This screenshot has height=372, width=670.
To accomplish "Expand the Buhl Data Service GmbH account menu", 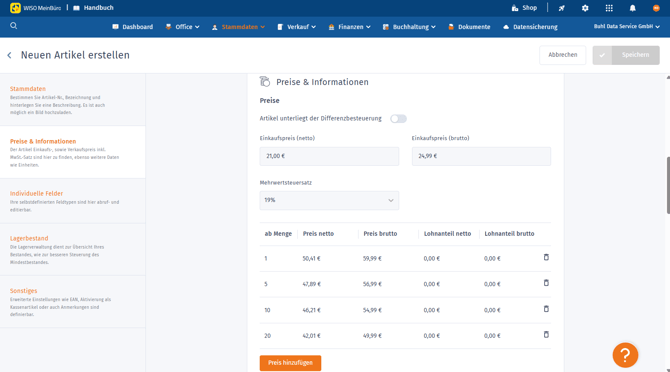I will click(626, 26).
